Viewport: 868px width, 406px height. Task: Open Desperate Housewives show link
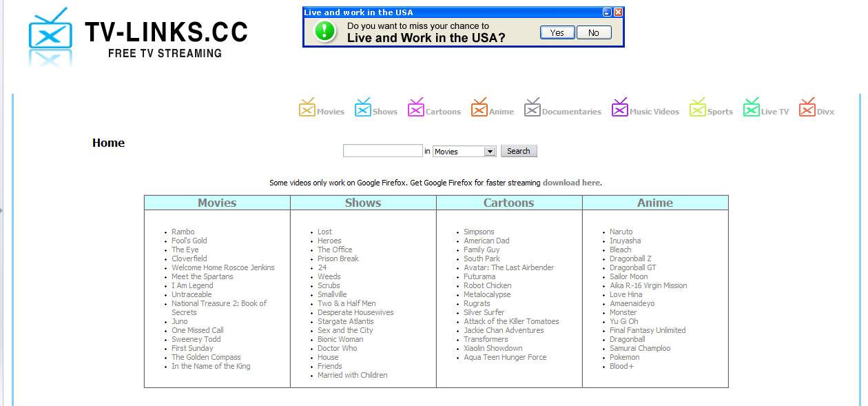tap(355, 312)
